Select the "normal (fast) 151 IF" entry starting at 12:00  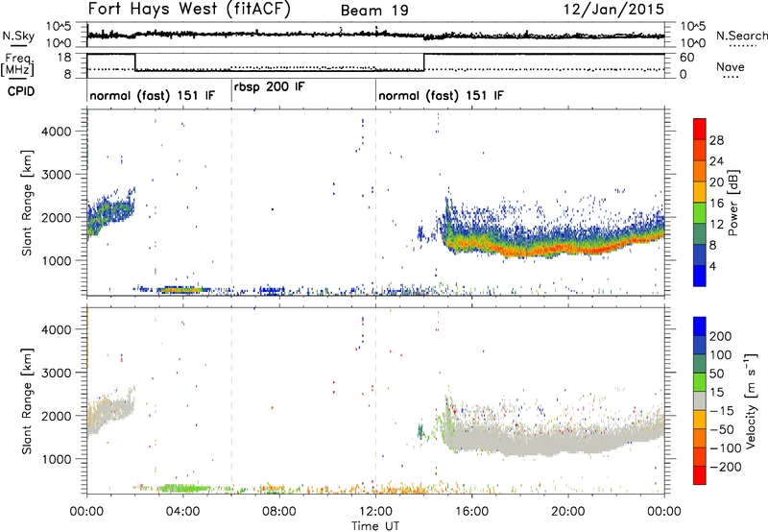point(441,95)
